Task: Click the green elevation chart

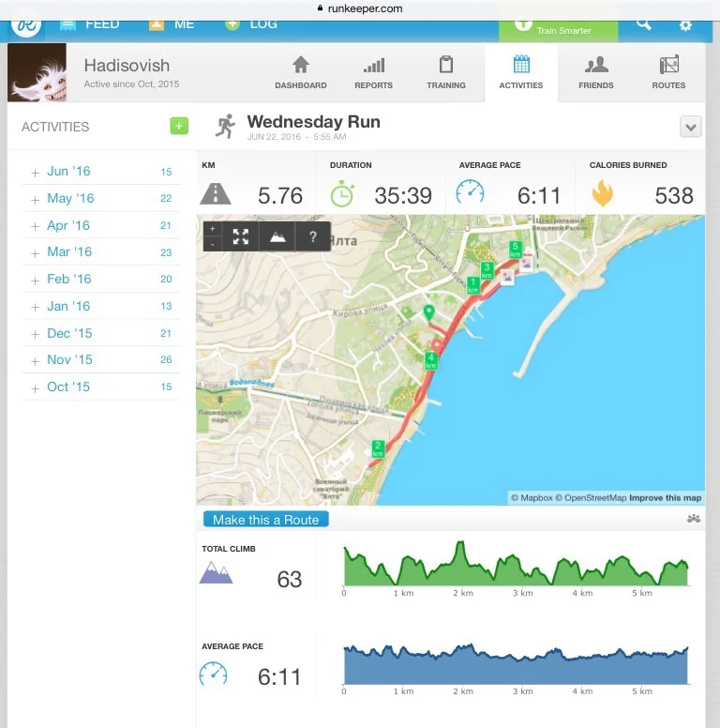Action: pos(516,563)
